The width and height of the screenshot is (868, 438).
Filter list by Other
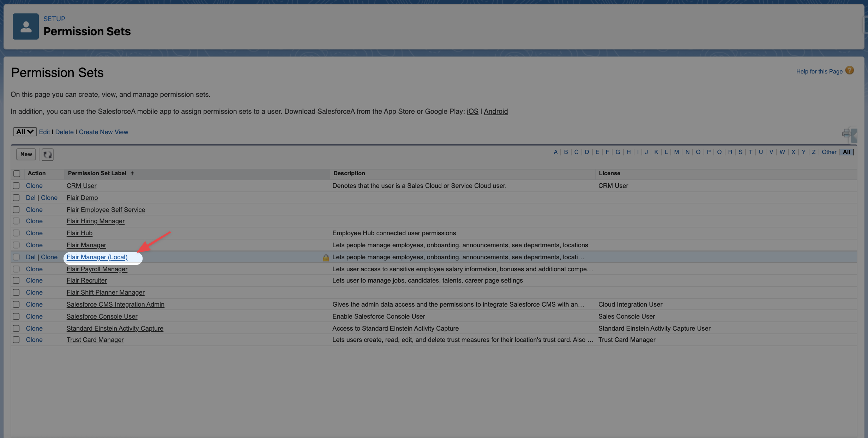pos(829,152)
